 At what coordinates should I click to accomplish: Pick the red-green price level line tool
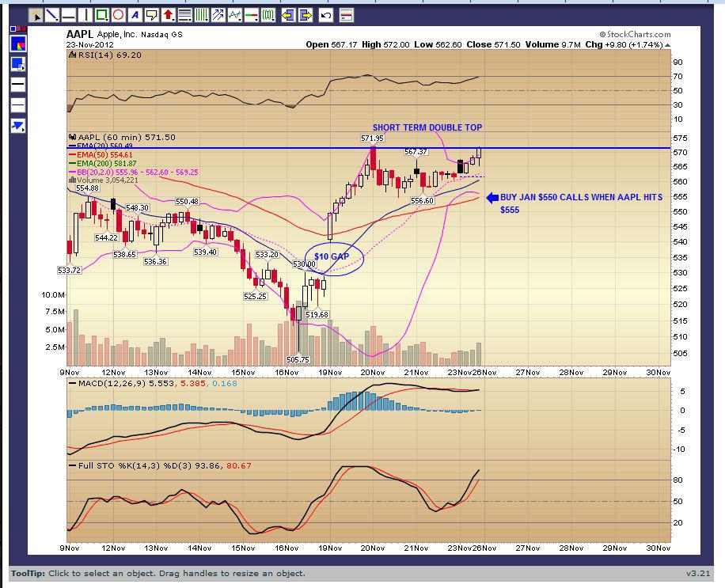251,16
